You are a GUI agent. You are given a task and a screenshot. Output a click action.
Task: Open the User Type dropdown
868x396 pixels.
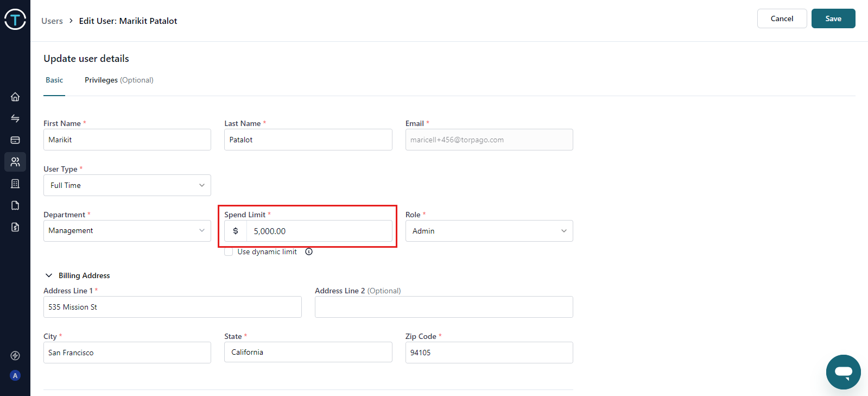pyautogui.click(x=127, y=185)
